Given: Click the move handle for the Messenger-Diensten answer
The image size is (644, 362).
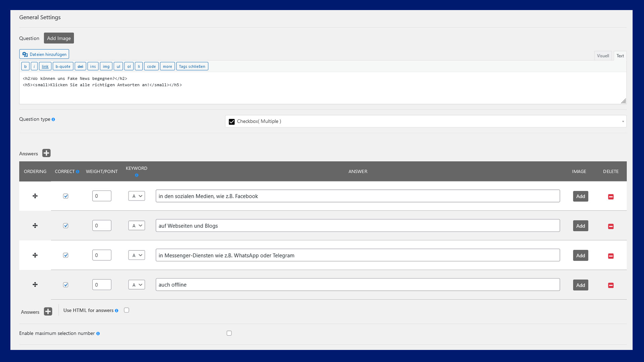Looking at the screenshot, I should (35, 255).
